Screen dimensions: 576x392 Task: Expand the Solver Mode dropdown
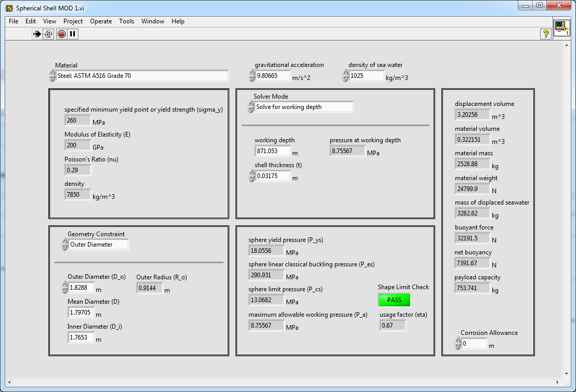(x=304, y=107)
